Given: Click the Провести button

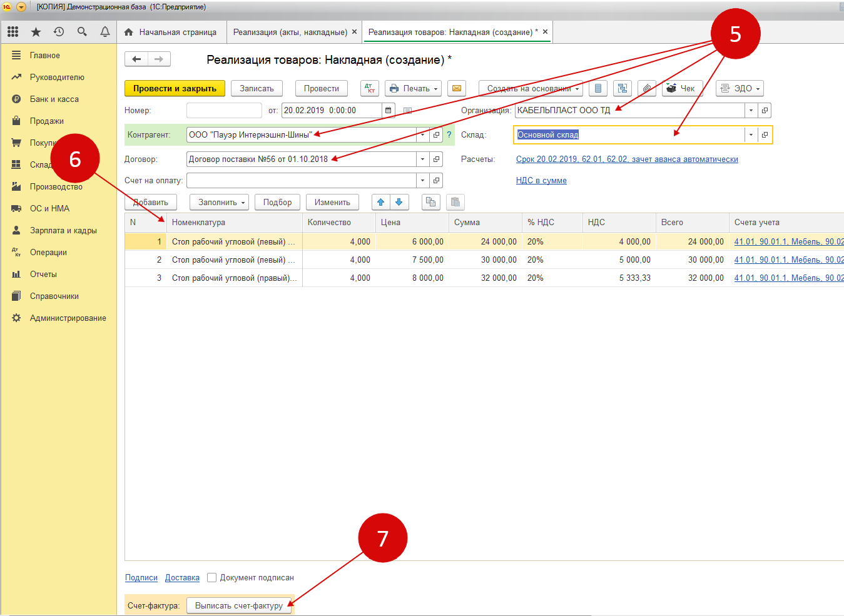Looking at the screenshot, I should pos(322,88).
